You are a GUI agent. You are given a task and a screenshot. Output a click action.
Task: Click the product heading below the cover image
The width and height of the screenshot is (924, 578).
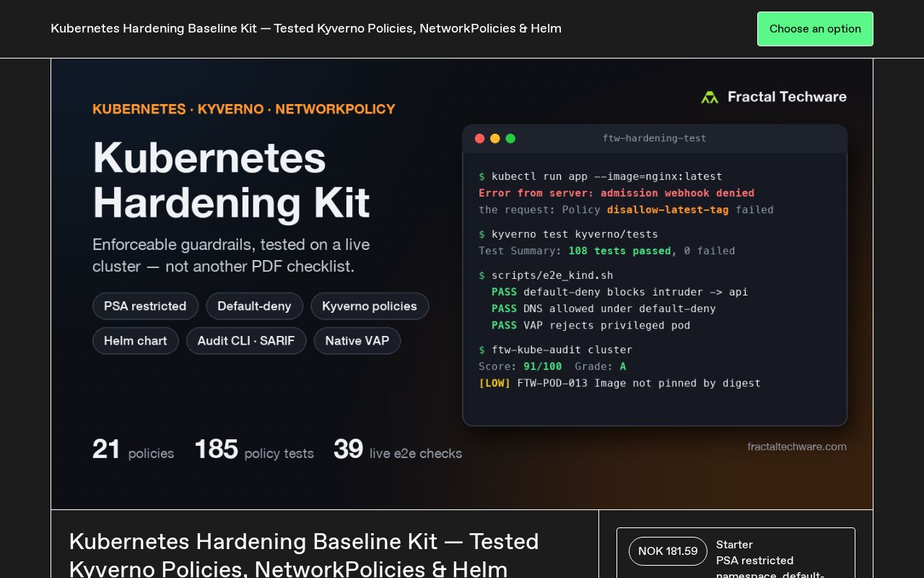pos(304,555)
